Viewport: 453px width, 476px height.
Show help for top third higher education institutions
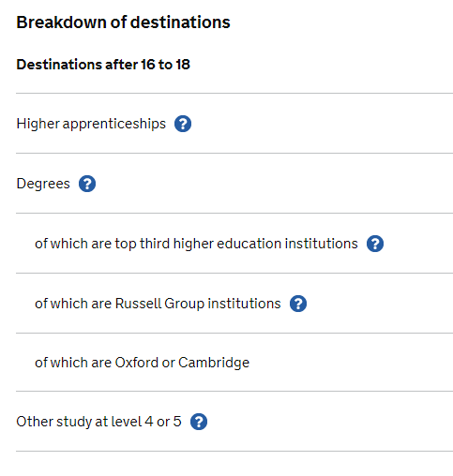(375, 244)
